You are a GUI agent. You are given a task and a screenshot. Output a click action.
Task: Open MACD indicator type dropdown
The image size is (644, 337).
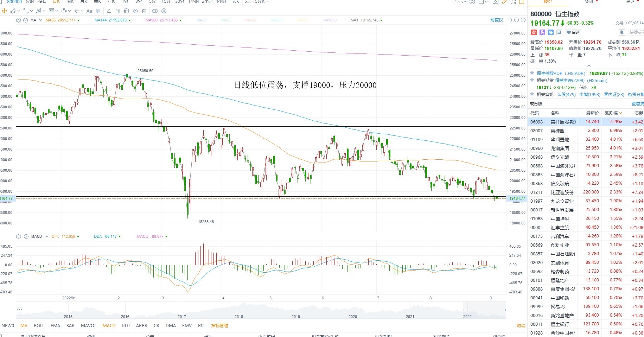pos(46,236)
